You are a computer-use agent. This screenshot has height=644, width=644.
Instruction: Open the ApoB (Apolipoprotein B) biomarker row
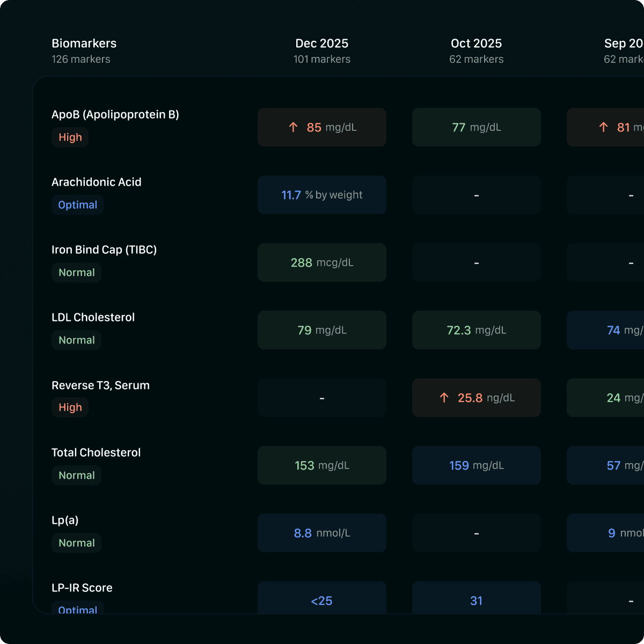coord(115,114)
